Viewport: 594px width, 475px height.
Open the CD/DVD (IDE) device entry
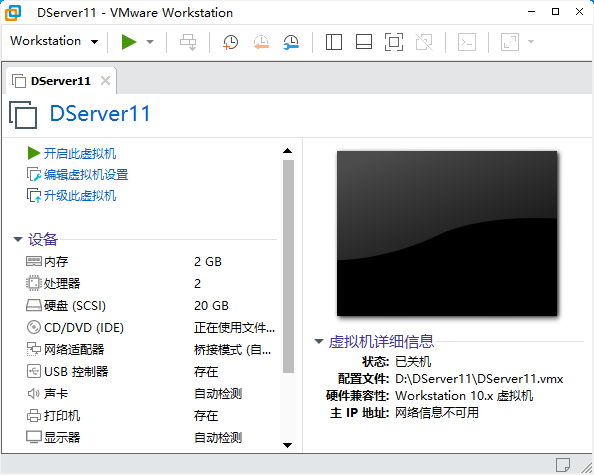151,327
